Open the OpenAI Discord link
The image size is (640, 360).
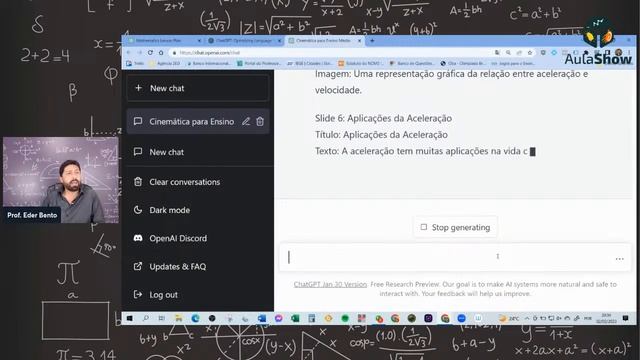tap(198, 238)
